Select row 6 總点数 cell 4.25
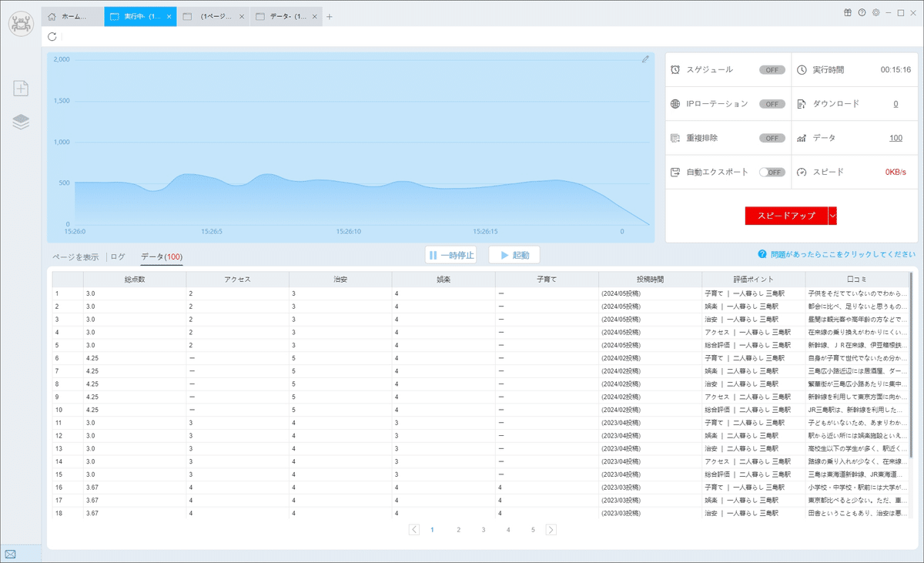This screenshot has height=563, width=924. point(135,358)
